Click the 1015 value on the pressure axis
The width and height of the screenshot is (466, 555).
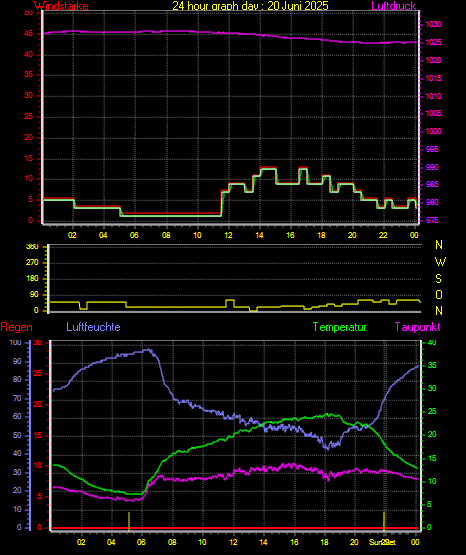coord(433,78)
